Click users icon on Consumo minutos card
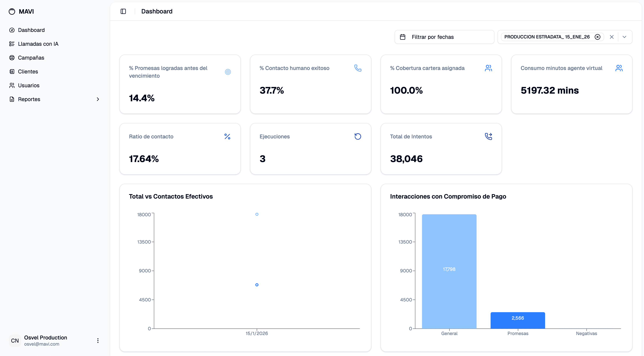 pyautogui.click(x=619, y=68)
